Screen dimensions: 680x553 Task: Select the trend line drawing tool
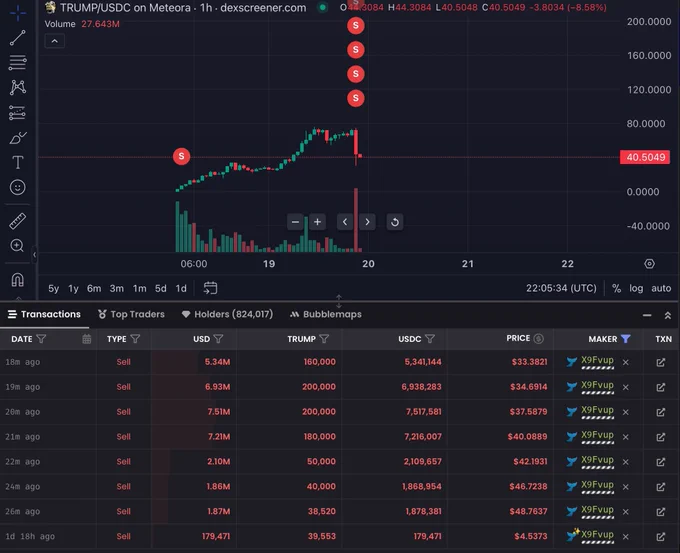(17, 38)
